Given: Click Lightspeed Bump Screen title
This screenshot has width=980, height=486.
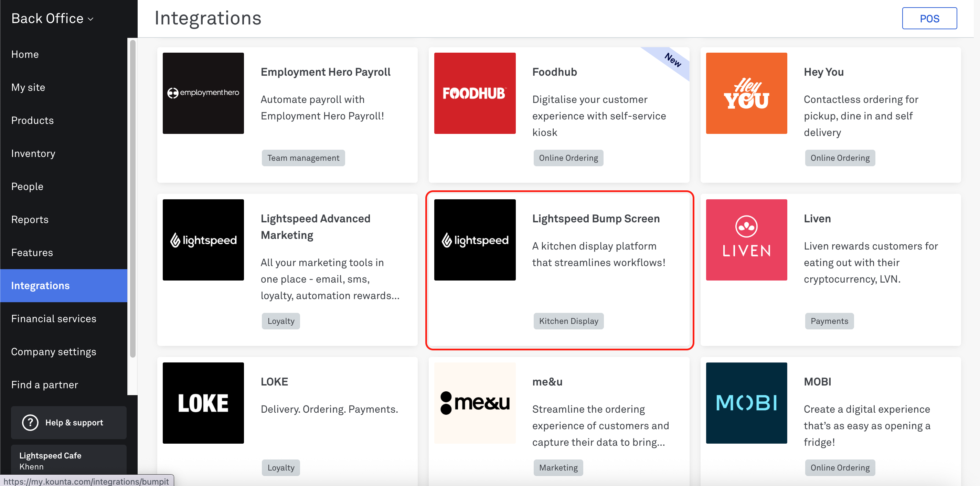Looking at the screenshot, I should (x=596, y=219).
